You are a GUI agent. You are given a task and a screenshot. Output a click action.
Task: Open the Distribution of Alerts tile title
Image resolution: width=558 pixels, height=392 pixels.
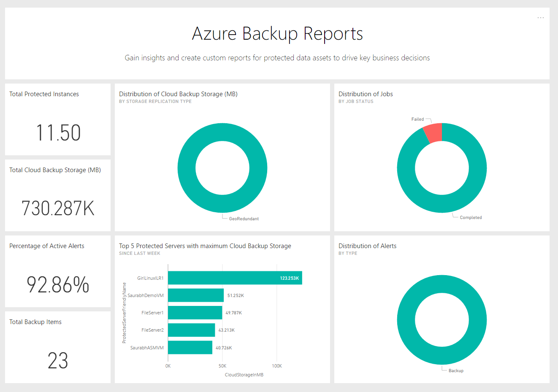[x=368, y=246]
